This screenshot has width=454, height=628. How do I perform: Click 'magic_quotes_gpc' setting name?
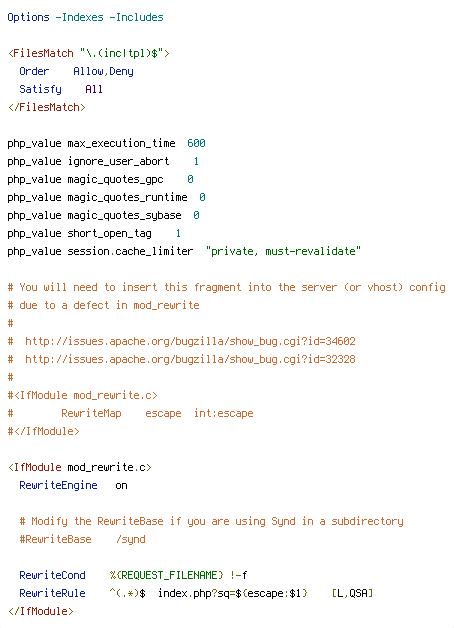tap(115, 179)
